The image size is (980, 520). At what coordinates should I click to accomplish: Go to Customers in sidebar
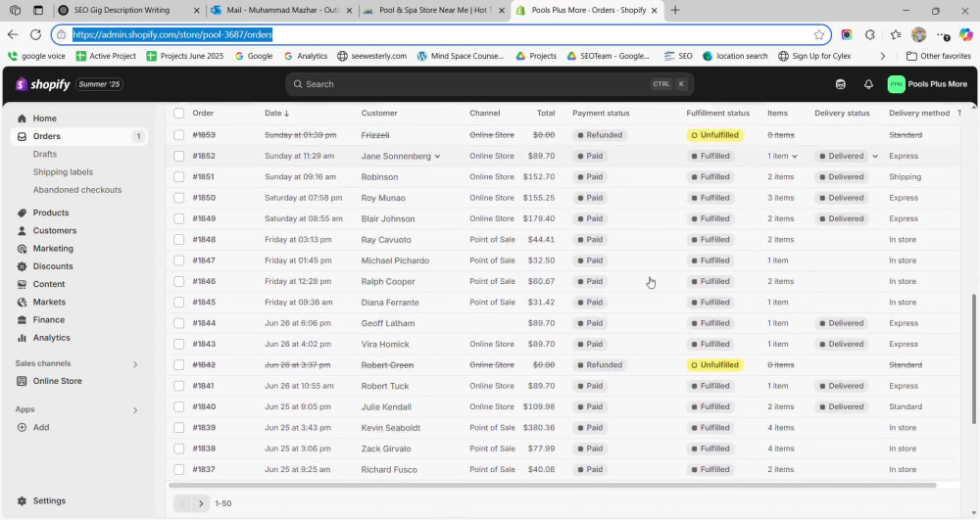click(x=54, y=230)
